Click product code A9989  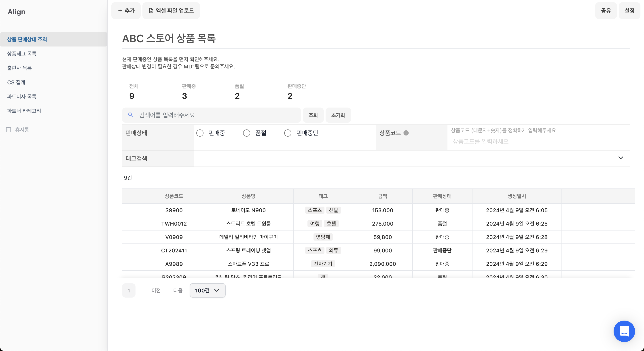coord(174,264)
